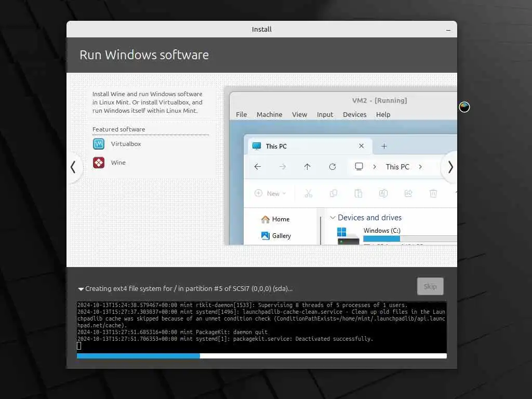Click the Wine featured software icon
532x399 pixels.
[99, 163]
